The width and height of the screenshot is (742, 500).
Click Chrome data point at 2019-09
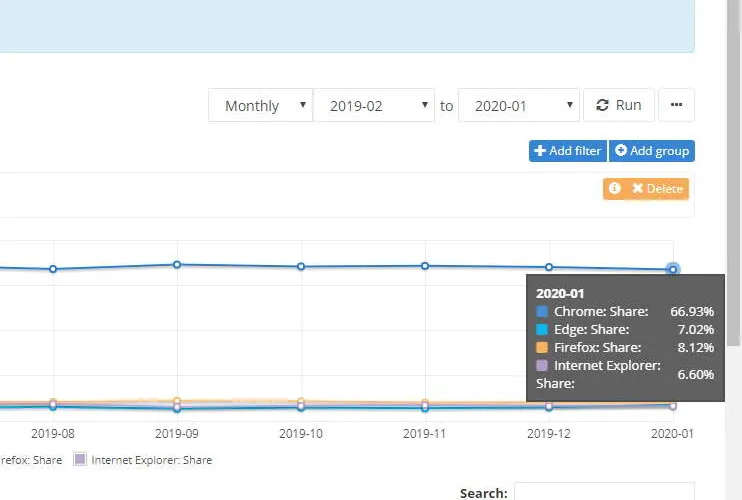click(x=177, y=264)
